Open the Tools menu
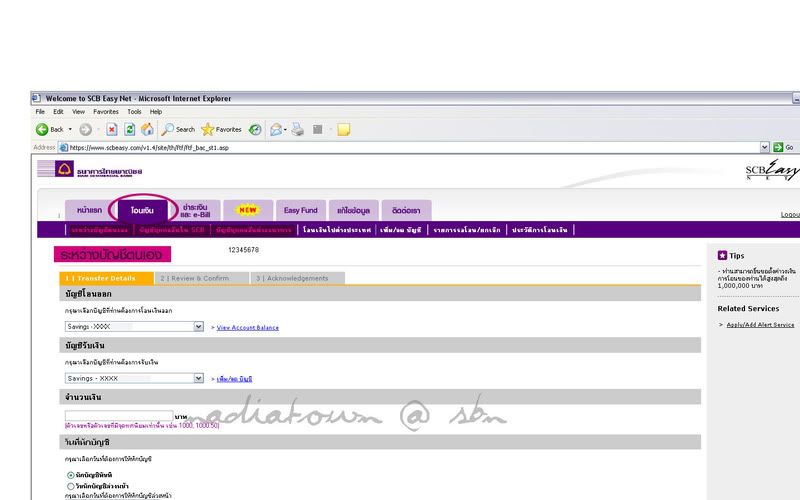The image size is (800, 500). tap(134, 112)
